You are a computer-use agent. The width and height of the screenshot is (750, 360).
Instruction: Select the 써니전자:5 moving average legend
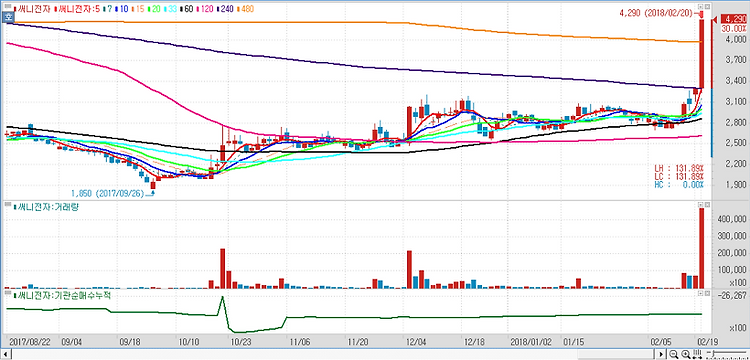point(77,9)
